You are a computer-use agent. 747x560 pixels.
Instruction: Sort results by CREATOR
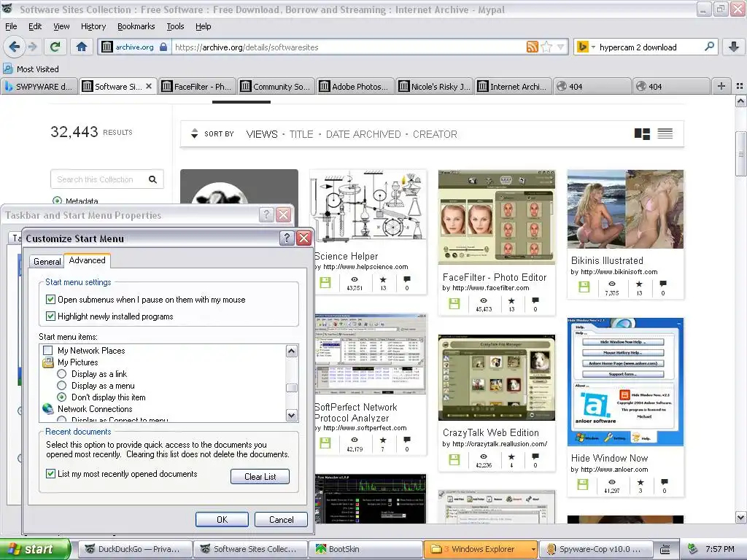[435, 134]
